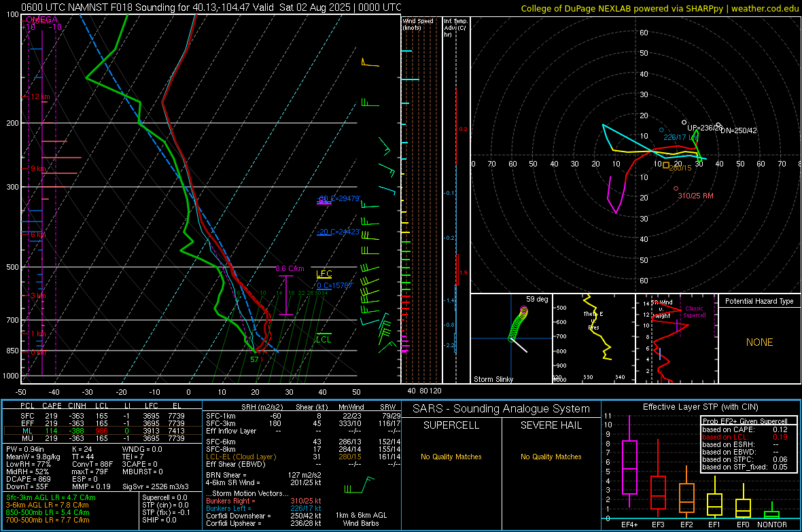Click the '3 km' height marker
Image resolution: width=802 pixels, height=532 pixels.
click(39, 296)
